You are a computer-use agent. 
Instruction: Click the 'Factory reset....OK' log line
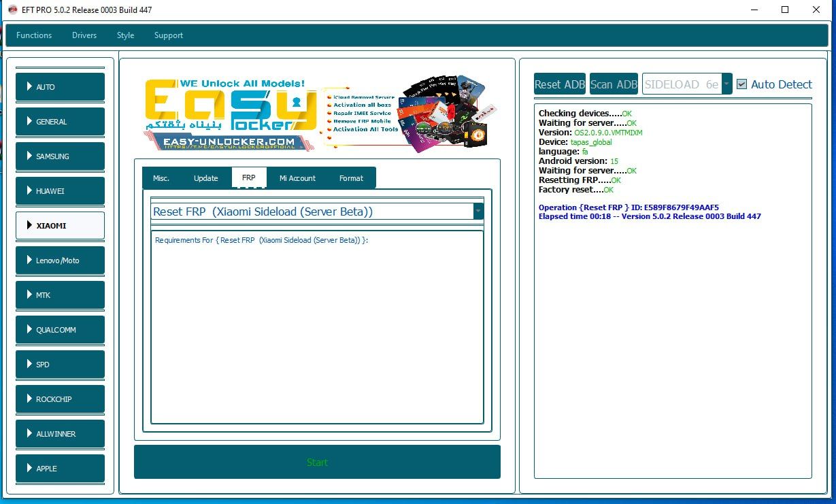tap(575, 190)
